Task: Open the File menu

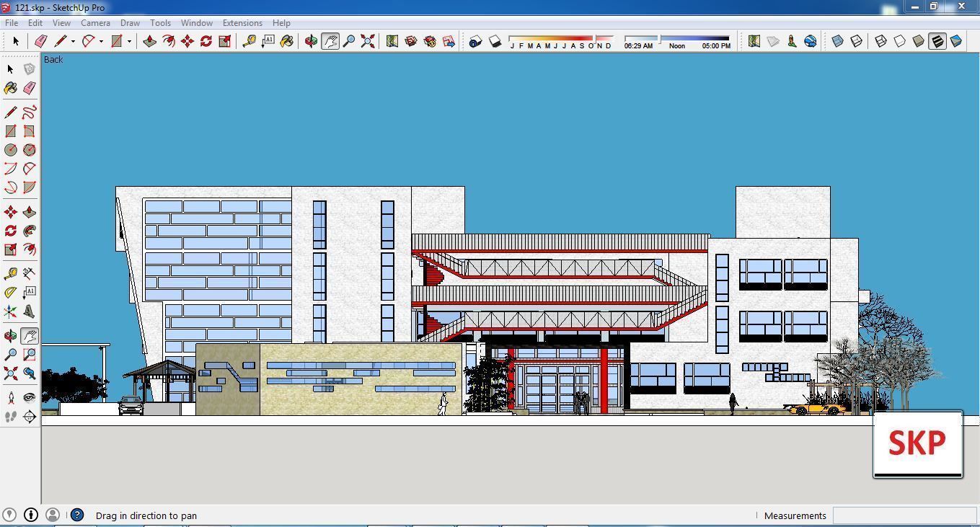Action: click(12, 22)
